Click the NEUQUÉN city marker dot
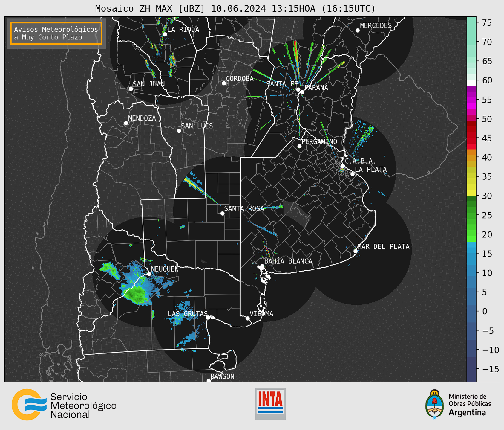The height and width of the screenshot is (430, 504). [149, 274]
